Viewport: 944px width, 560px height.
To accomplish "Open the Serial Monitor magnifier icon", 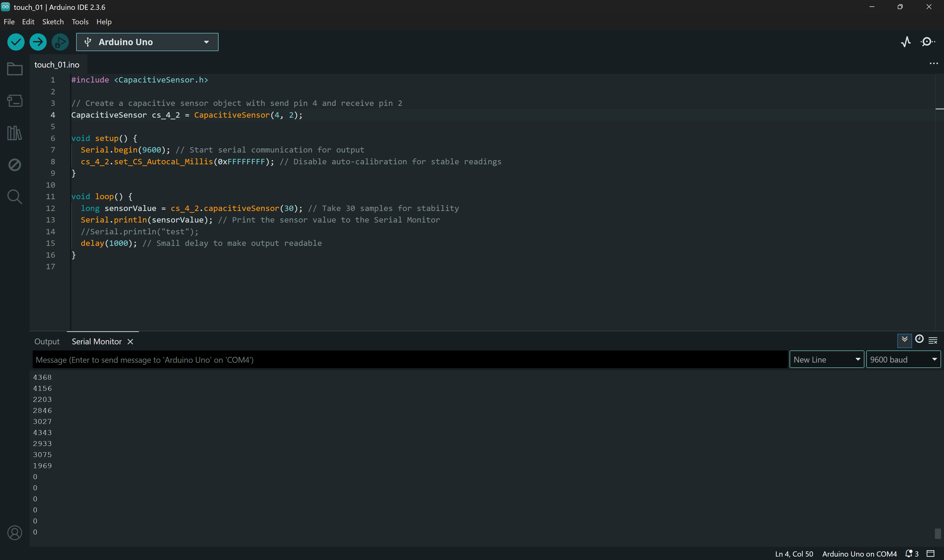I will click(x=927, y=42).
